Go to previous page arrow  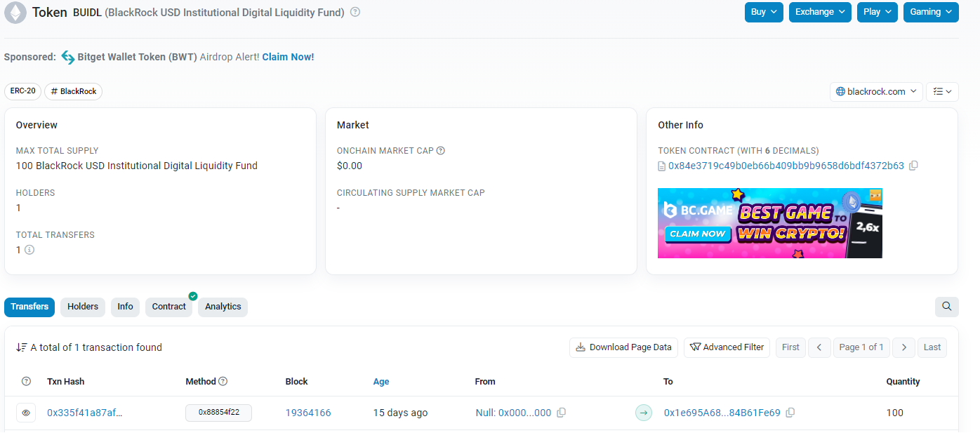coord(819,347)
